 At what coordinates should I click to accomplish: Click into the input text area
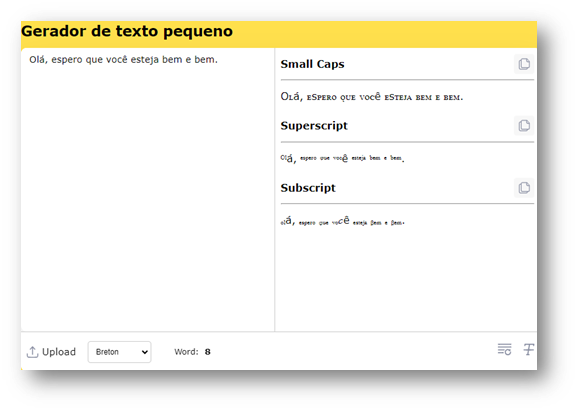(x=148, y=189)
